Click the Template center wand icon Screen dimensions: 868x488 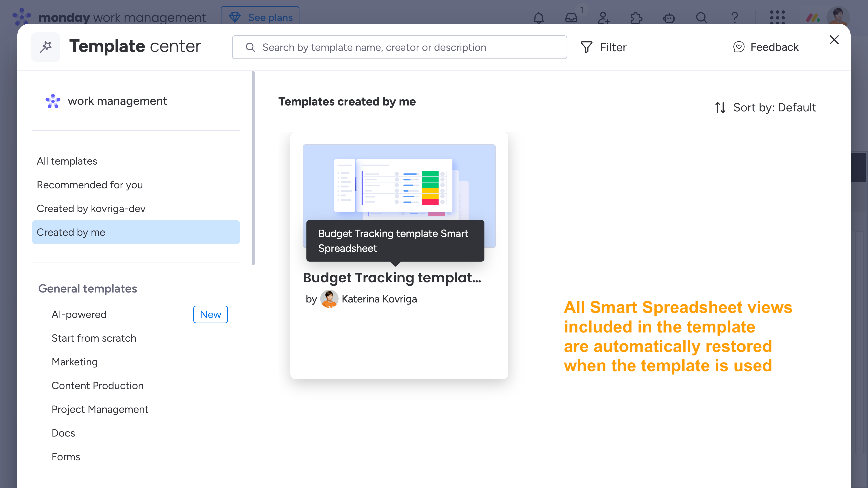click(x=46, y=47)
